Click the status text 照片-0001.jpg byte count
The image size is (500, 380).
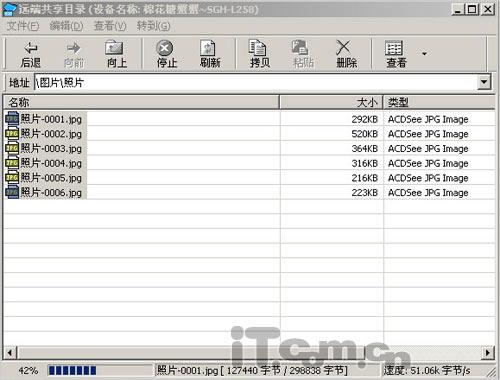[x=252, y=370]
